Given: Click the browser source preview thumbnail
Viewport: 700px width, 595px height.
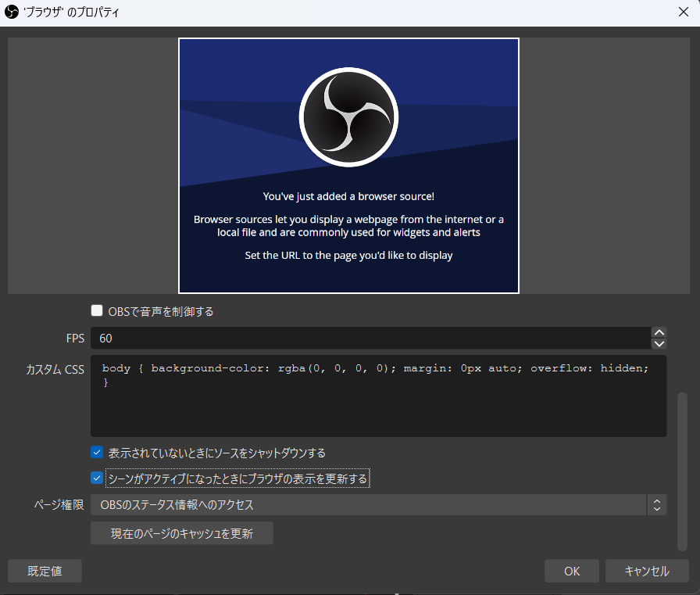Looking at the screenshot, I should 348,166.
